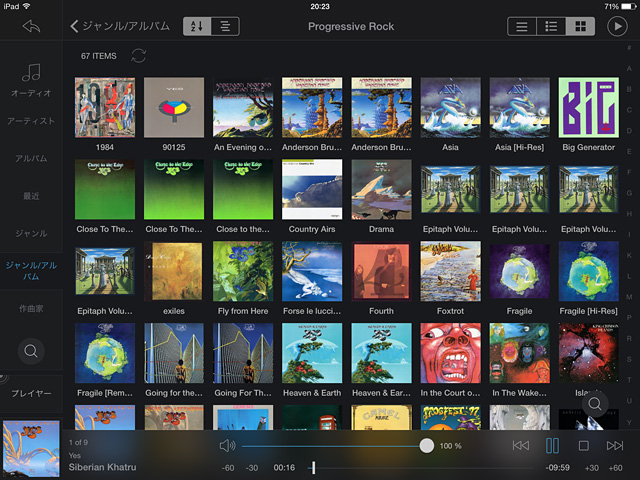The height and width of the screenshot is (480, 640).
Task: Select the grid thumbnail view
Action: (x=578, y=26)
